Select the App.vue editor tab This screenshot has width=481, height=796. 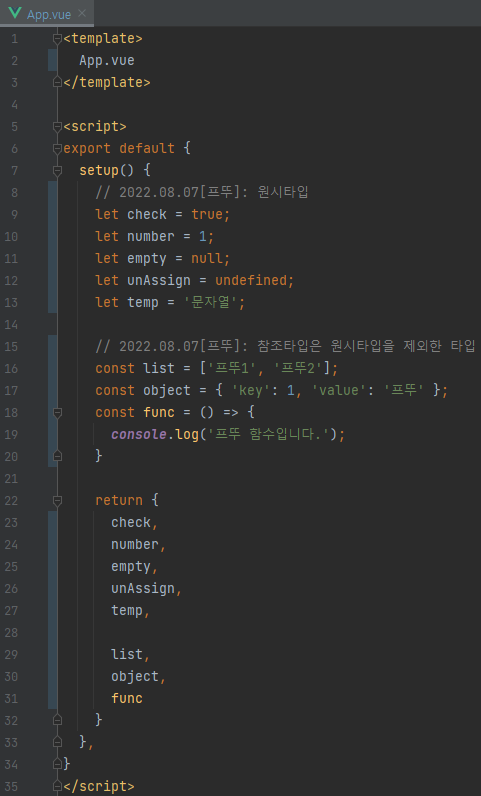tap(47, 14)
